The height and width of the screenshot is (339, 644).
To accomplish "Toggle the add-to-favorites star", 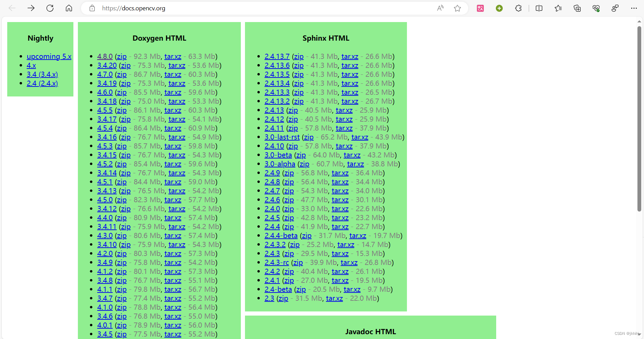I will pyautogui.click(x=458, y=8).
